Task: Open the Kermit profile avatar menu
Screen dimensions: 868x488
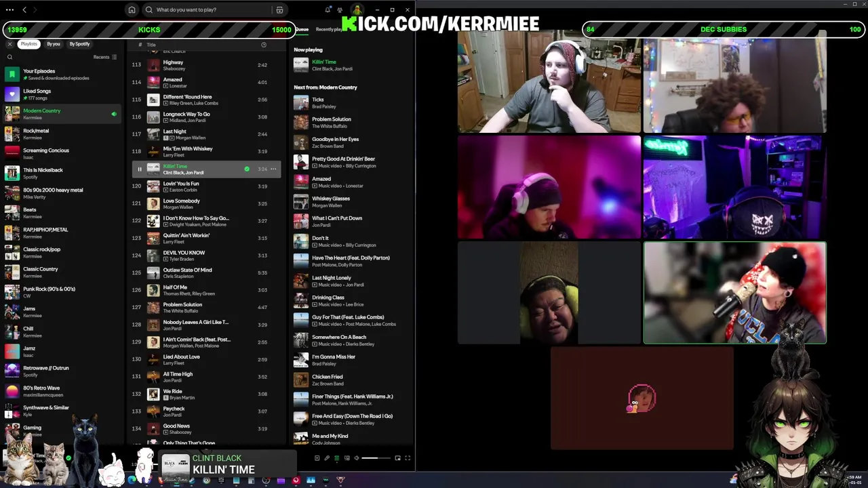Action: [356, 9]
